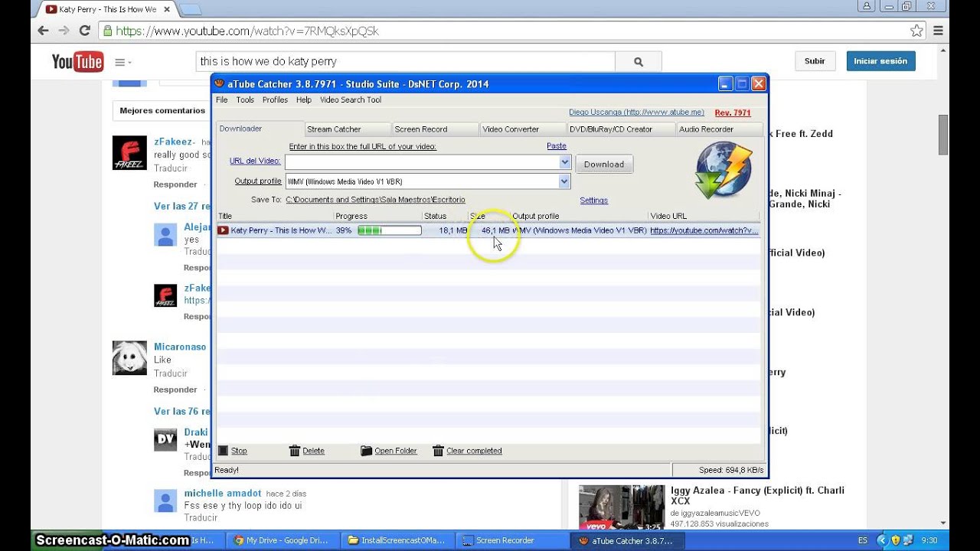Open the Help menu
The width and height of the screenshot is (980, 551).
pos(304,99)
